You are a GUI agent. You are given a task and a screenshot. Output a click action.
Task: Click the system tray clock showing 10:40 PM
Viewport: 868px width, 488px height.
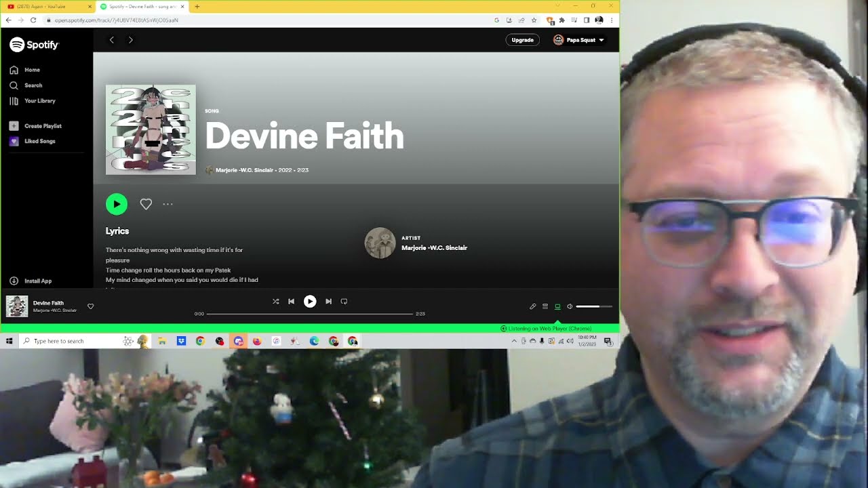587,341
